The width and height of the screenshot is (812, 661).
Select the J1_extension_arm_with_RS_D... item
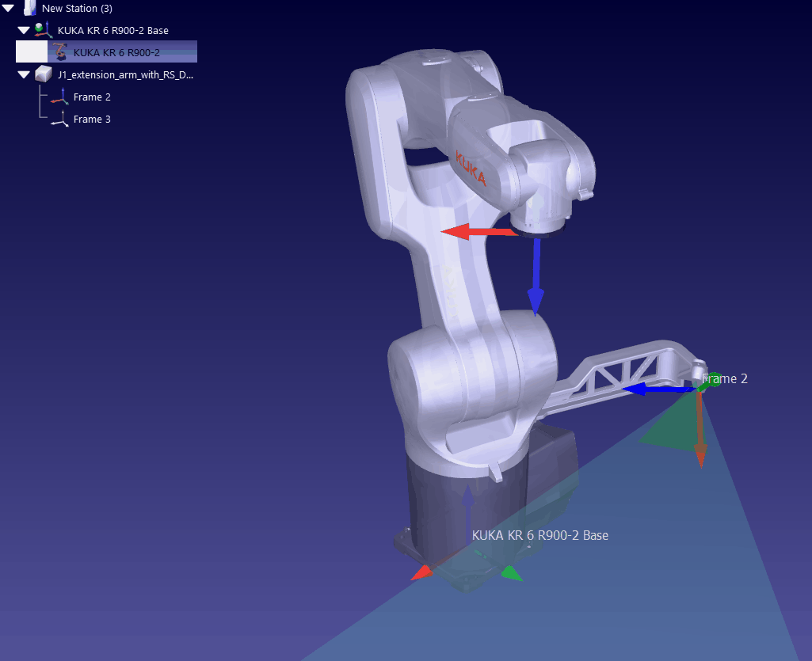(x=125, y=75)
